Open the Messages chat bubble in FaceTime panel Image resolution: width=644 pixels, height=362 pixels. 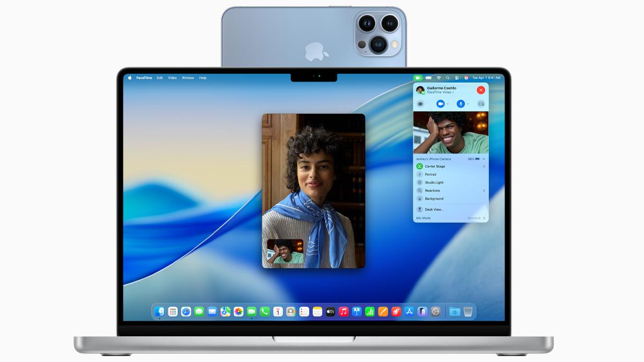tap(420, 104)
